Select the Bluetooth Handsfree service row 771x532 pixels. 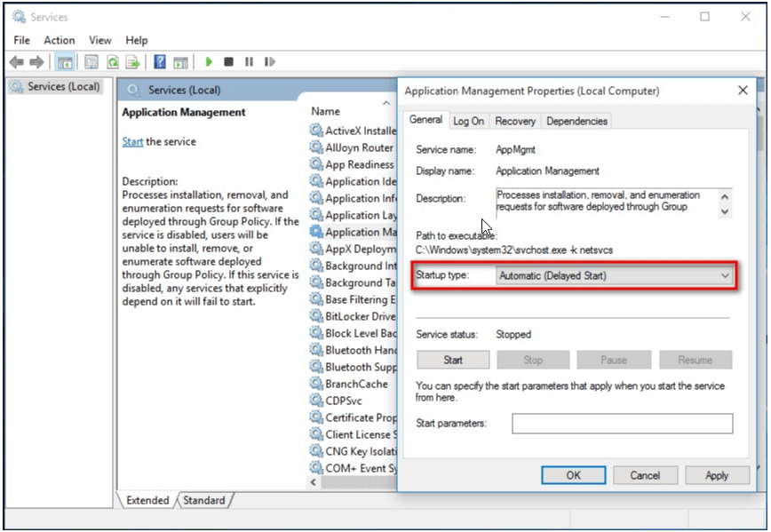point(353,350)
